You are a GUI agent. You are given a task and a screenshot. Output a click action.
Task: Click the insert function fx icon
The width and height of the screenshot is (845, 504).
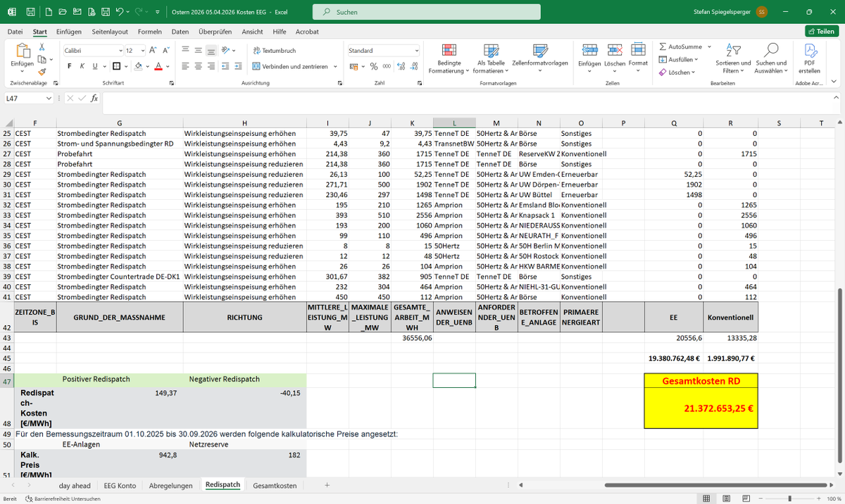click(x=94, y=99)
